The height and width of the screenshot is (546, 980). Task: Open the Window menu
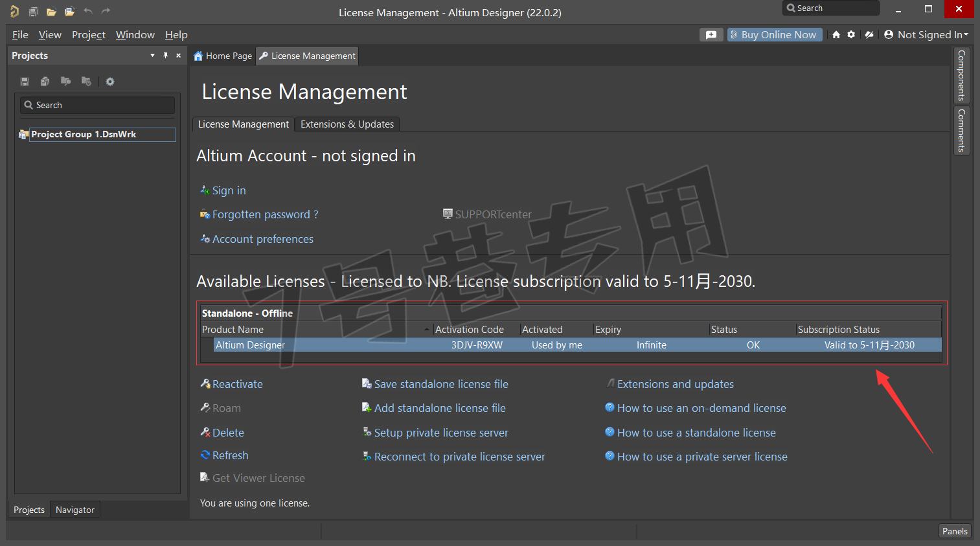click(x=135, y=35)
